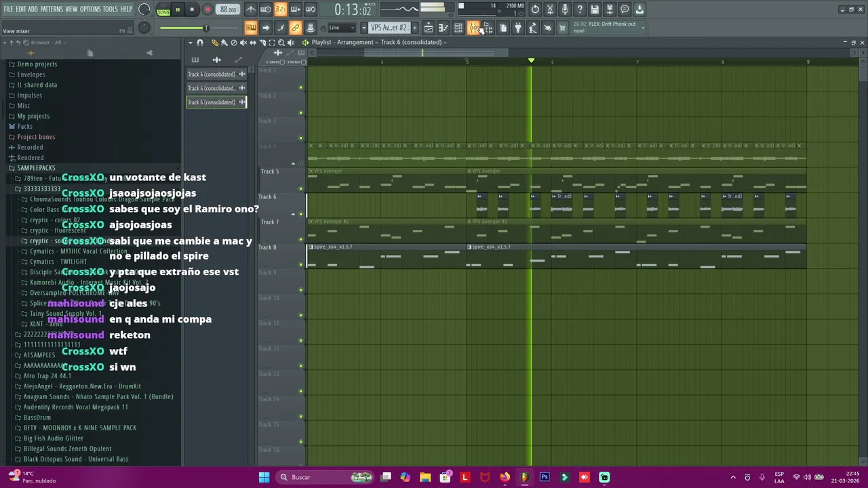The image size is (868, 488).
Task: Open audio editor scissors icon
Action: (550, 9)
